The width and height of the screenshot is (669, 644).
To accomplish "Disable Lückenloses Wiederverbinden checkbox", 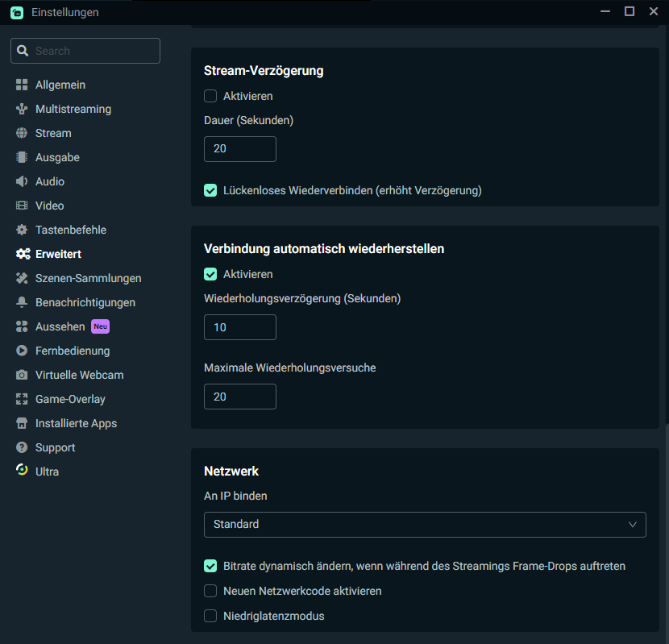I will pos(210,190).
